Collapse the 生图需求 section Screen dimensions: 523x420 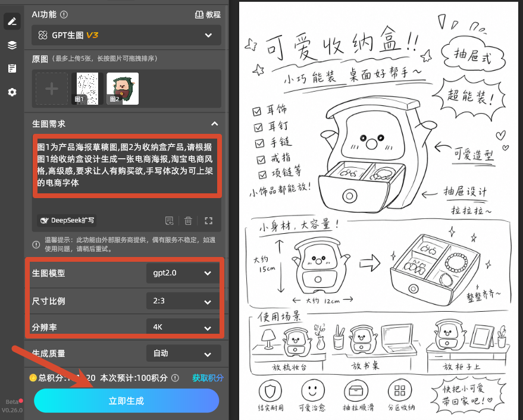click(215, 124)
